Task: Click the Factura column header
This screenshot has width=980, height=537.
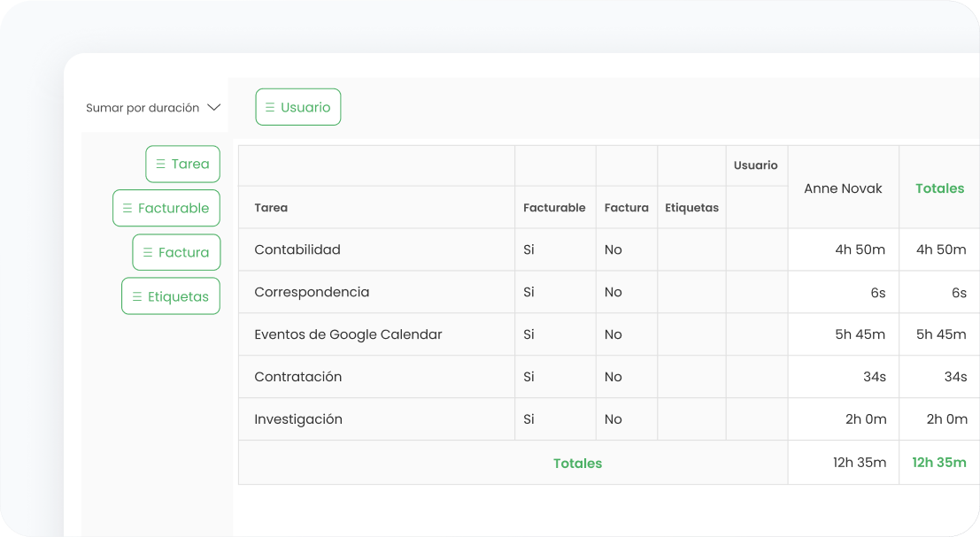Action: click(x=626, y=208)
